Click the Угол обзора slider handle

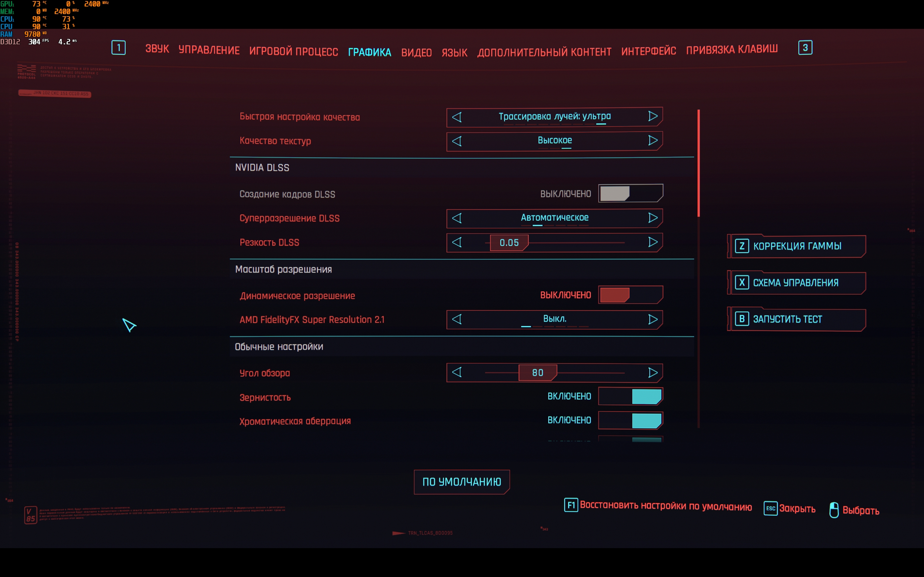click(x=537, y=373)
